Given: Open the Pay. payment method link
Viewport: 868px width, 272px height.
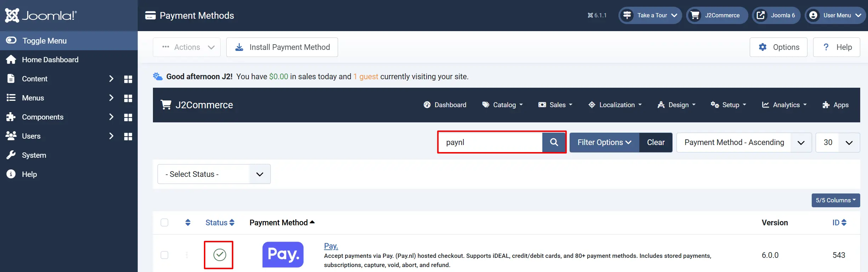Looking at the screenshot, I should [331, 246].
